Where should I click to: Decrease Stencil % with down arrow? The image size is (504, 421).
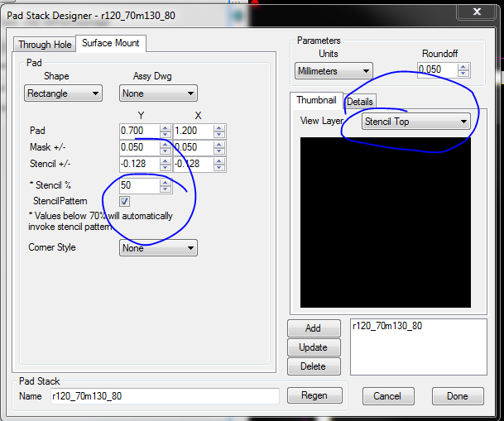tap(166, 189)
